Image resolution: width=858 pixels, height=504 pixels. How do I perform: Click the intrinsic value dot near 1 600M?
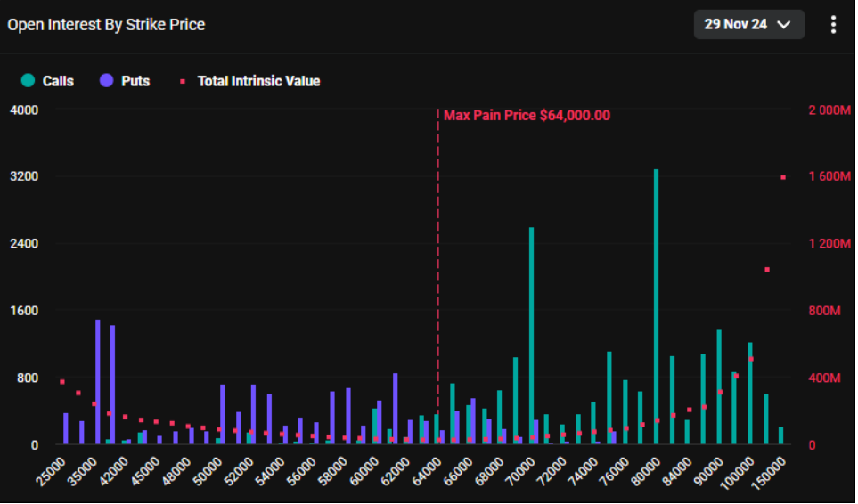pos(783,177)
